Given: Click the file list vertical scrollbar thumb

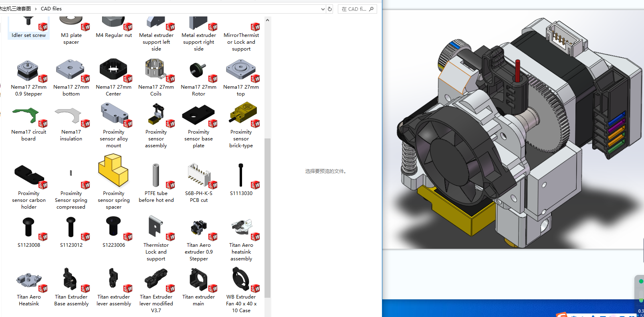Looking at the screenshot, I should (x=267, y=218).
